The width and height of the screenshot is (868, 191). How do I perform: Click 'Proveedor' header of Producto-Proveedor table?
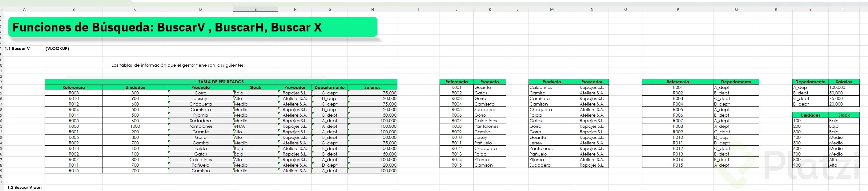(x=592, y=82)
